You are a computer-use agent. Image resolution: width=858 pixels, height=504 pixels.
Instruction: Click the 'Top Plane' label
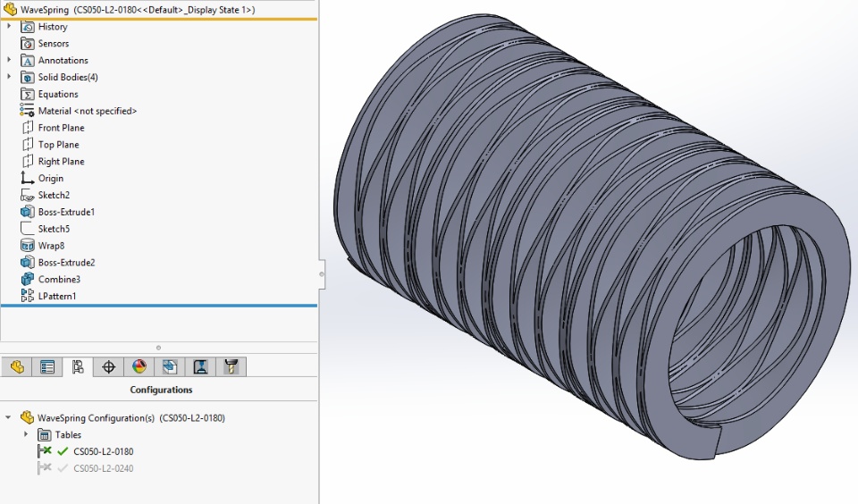tap(59, 145)
